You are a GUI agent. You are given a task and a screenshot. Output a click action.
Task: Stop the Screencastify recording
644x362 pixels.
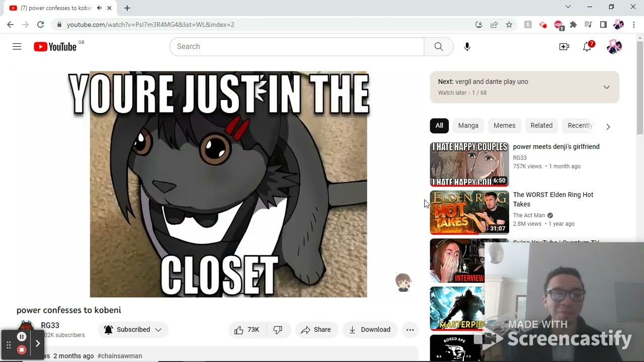(x=22, y=350)
